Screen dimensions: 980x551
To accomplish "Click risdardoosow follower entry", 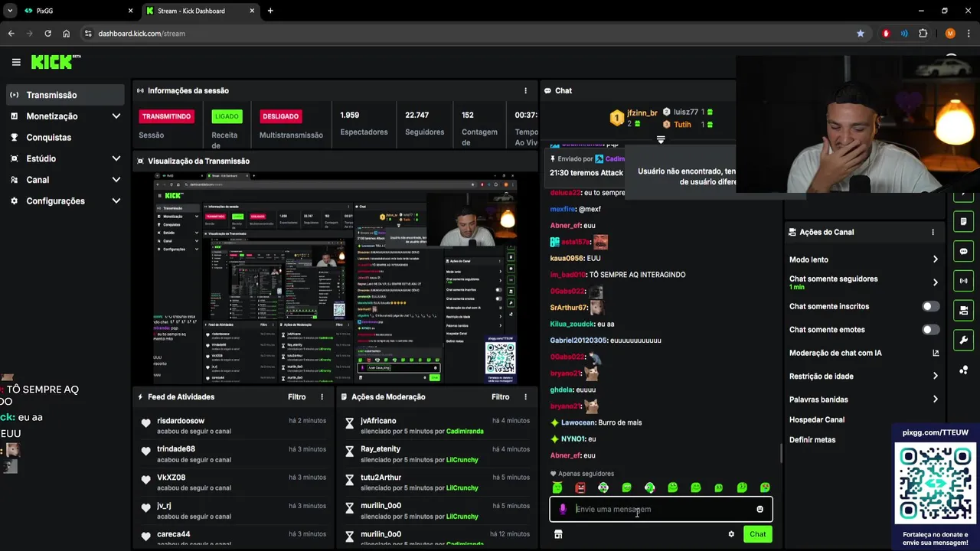I will (x=234, y=425).
